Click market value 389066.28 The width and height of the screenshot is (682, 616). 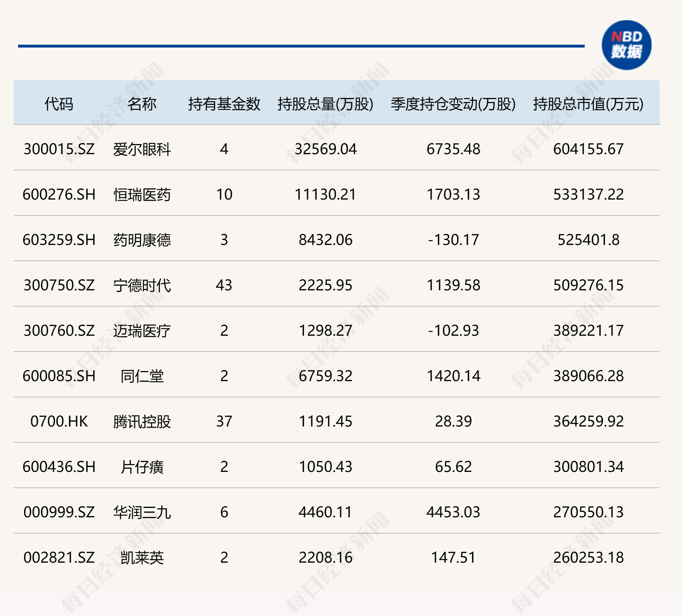(x=588, y=376)
